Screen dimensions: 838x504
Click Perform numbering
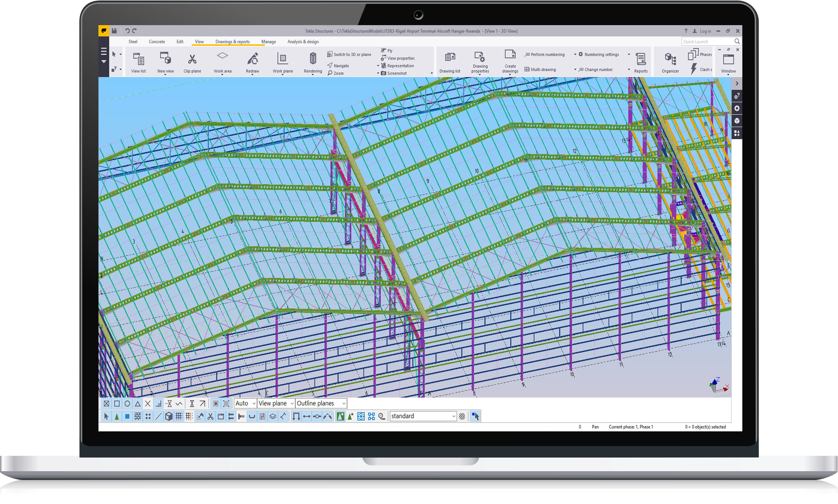pyautogui.click(x=547, y=54)
